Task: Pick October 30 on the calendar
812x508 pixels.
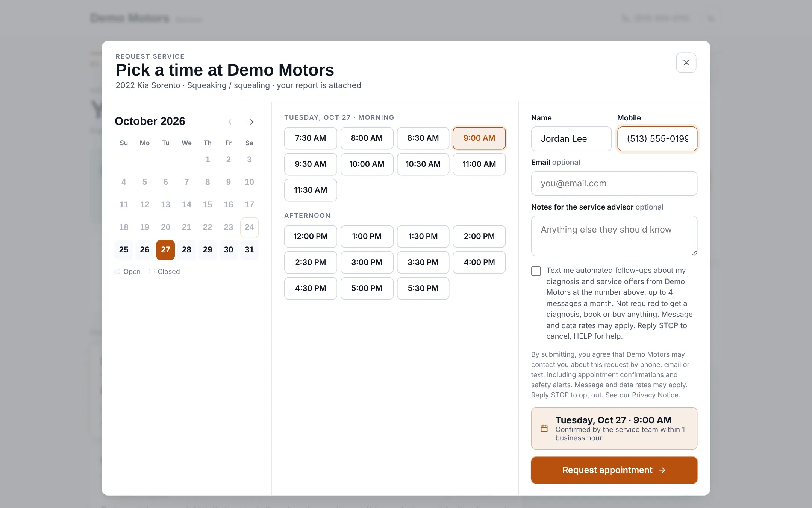Action: tap(229, 250)
